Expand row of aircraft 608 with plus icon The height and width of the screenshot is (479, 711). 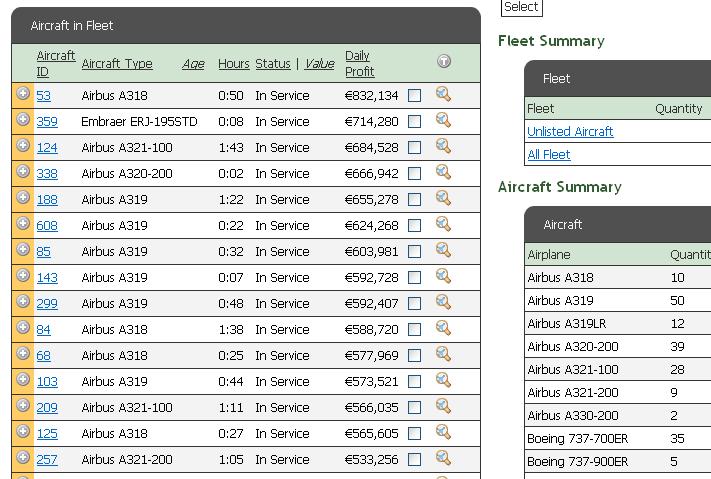point(23,223)
